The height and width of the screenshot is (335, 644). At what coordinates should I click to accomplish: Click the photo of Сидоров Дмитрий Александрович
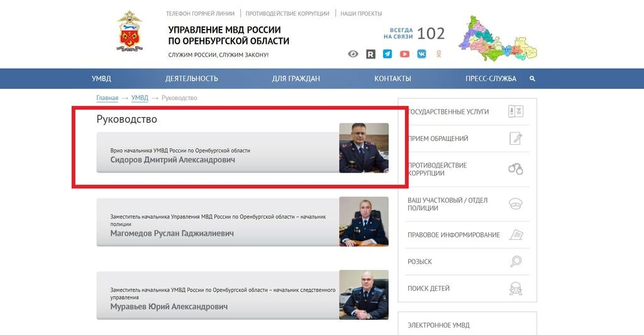click(364, 147)
